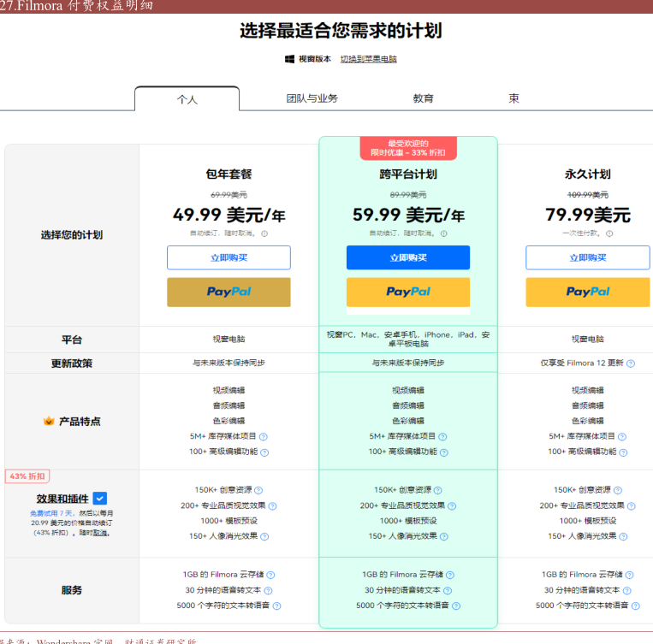Click the PayPal button under 永久计划
Image resolution: width=653 pixels, height=644 pixels.
click(x=588, y=292)
